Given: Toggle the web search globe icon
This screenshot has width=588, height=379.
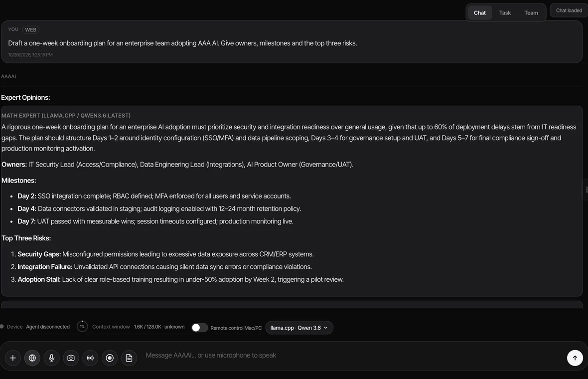Looking at the screenshot, I should [32, 358].
